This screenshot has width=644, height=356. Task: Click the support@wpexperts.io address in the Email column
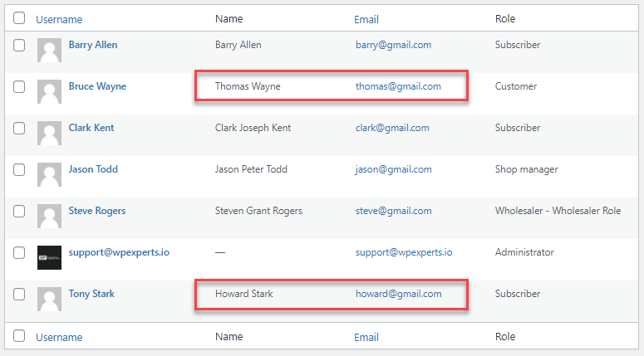point(404,252)
